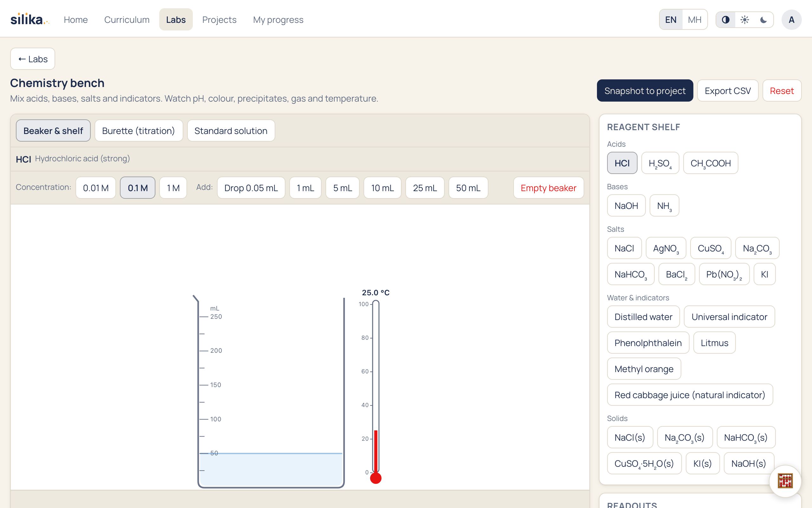The width and height of the screenshot is (812, 508).
Task: Add 25 mL to the beaker
Action: 425,188
